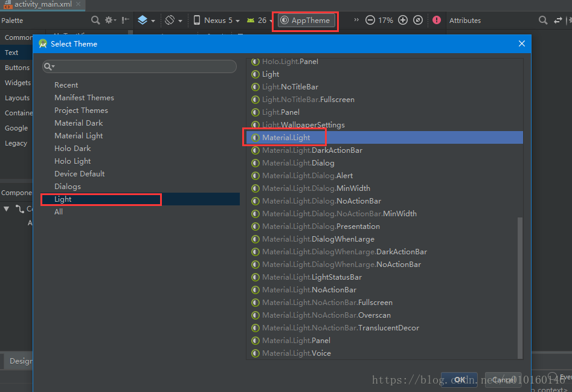Collapse the component tree root arrow
The width and height of the screenshot is (572, 392).
tap(6, 209)
